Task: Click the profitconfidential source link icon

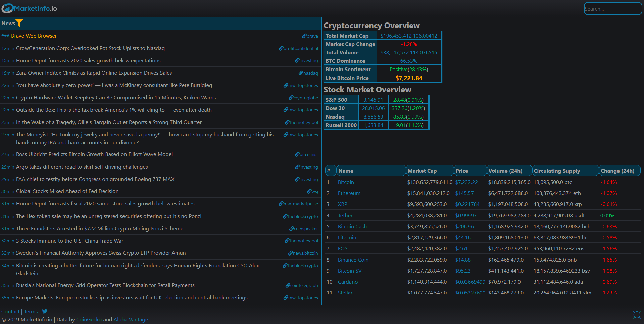Action: coord(281,48)
